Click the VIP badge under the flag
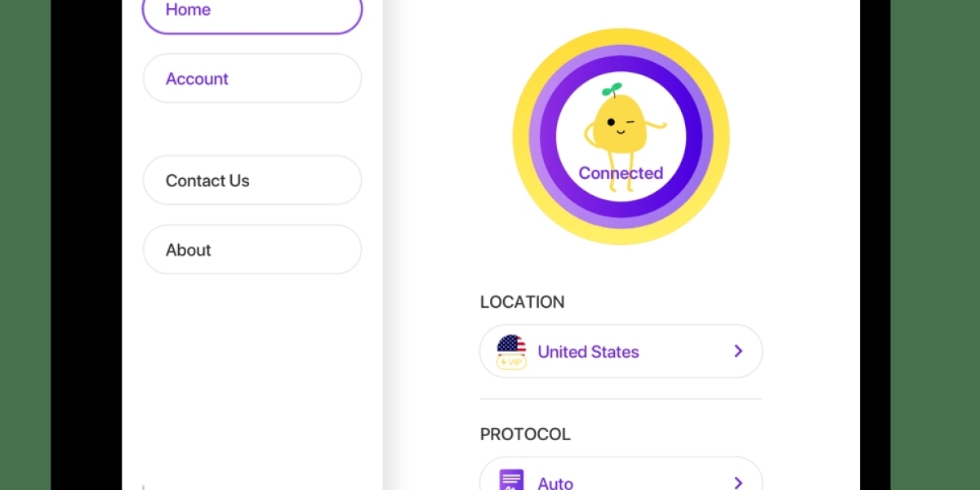Image resolution: width=980 pixels, height=490 pixels. [x=511, y=362]
